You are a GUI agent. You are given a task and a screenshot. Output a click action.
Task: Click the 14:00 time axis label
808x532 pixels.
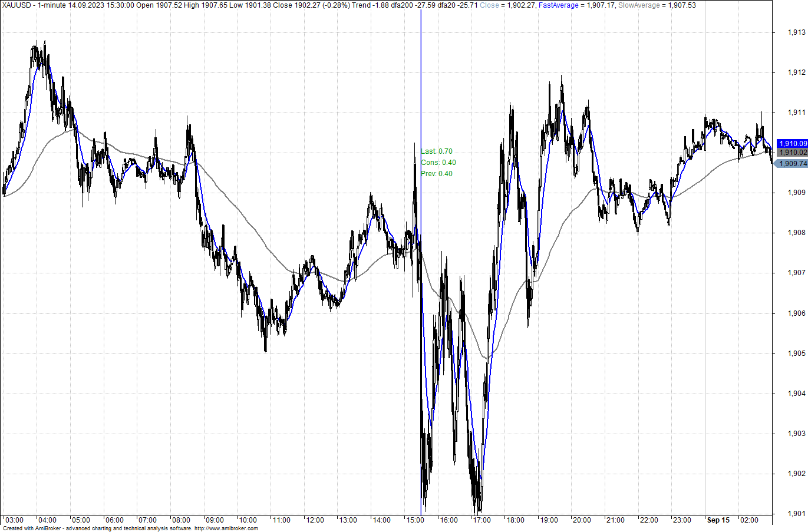(381, 520)
